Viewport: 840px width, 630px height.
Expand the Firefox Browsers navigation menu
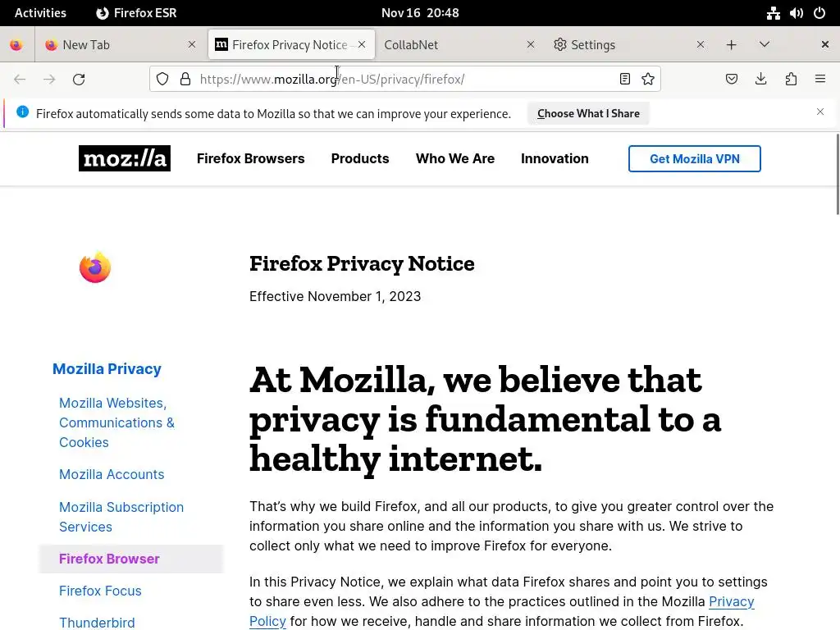[x=251, y=158]
